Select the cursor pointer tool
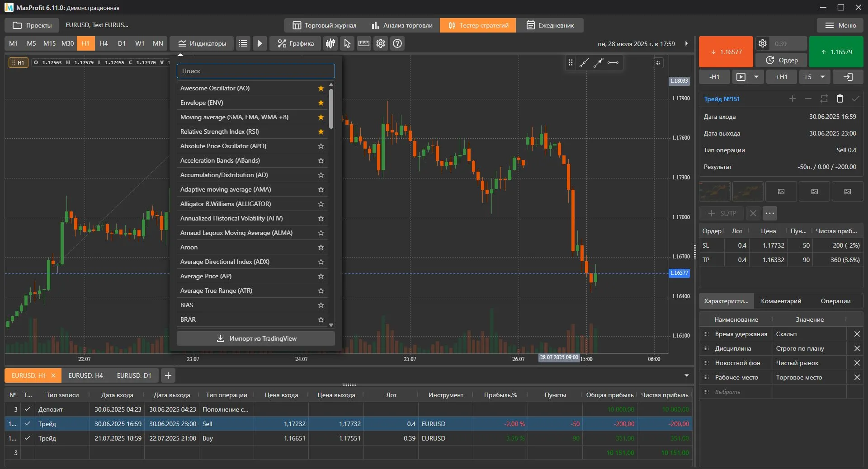This screenshot has width=868, height=469. point(347,43)
